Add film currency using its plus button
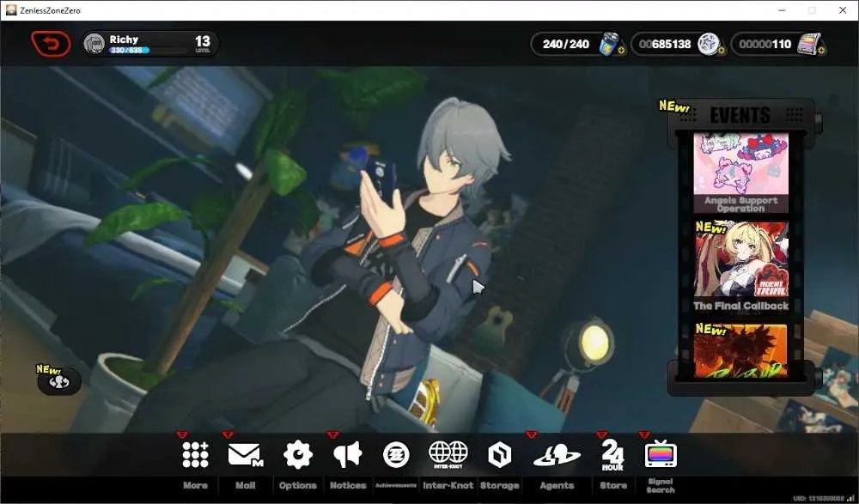Viewport: 859px width, 504px height. [821, 51]
